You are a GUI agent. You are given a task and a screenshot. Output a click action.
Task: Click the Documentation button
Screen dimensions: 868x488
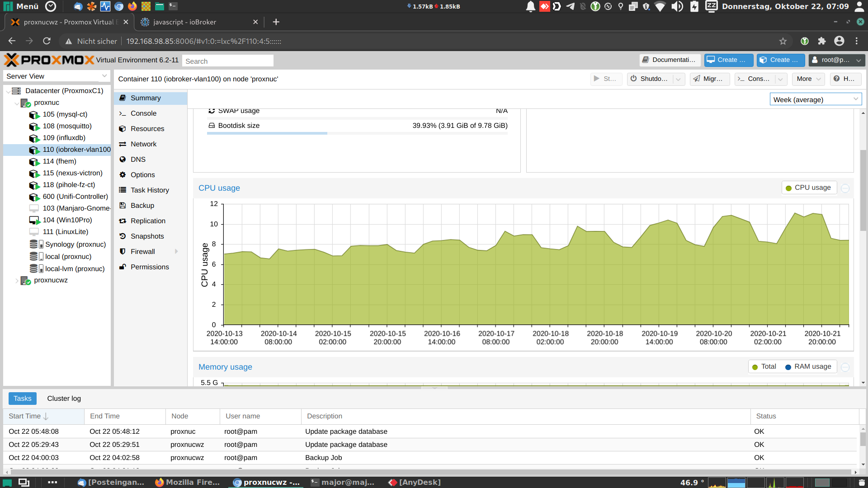pyautogui.click(x=670, y=60)
